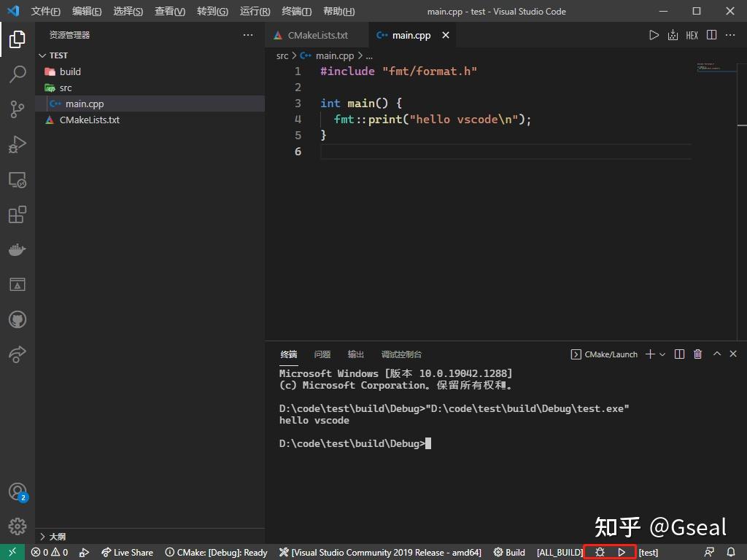Open the remote window indicator in status bar
Screen dimensions: 747x560
[12, 552]
